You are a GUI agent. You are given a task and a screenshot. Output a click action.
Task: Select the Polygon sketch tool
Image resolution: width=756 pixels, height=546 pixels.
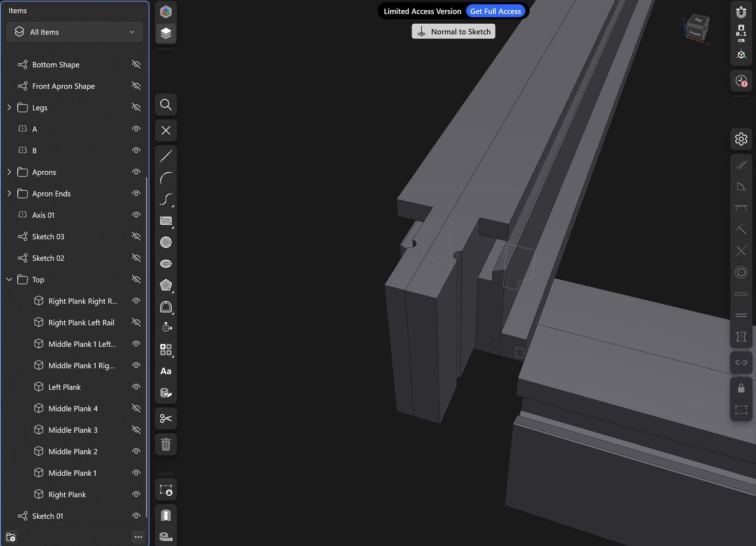(x=166, y=285)
